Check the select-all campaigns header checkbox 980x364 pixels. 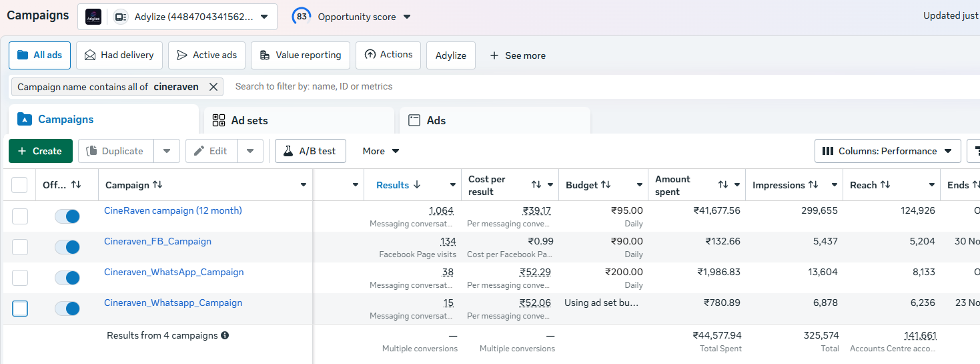point(19,185)
